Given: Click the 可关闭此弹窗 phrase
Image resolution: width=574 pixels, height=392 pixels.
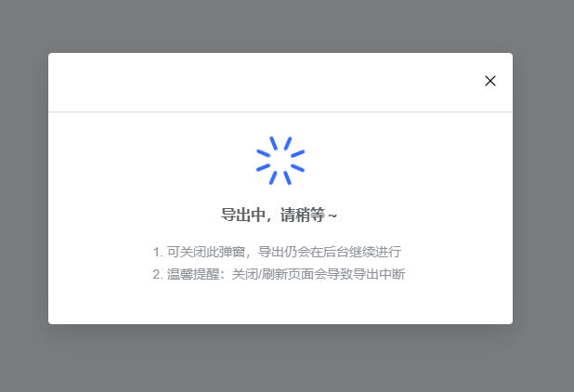Looking at the screenshot, I should (206, 252).
